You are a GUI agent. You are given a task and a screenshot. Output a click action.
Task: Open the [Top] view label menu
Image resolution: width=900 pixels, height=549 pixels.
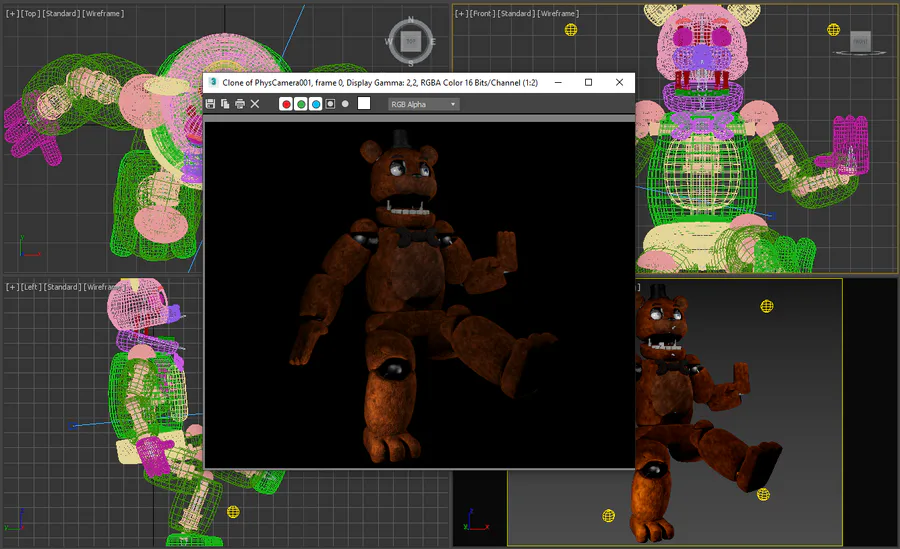click(x=30, y=13)
